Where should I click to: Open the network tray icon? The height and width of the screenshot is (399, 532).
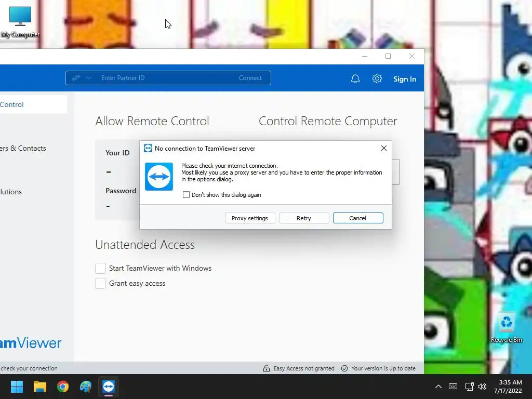pos(469,387)
